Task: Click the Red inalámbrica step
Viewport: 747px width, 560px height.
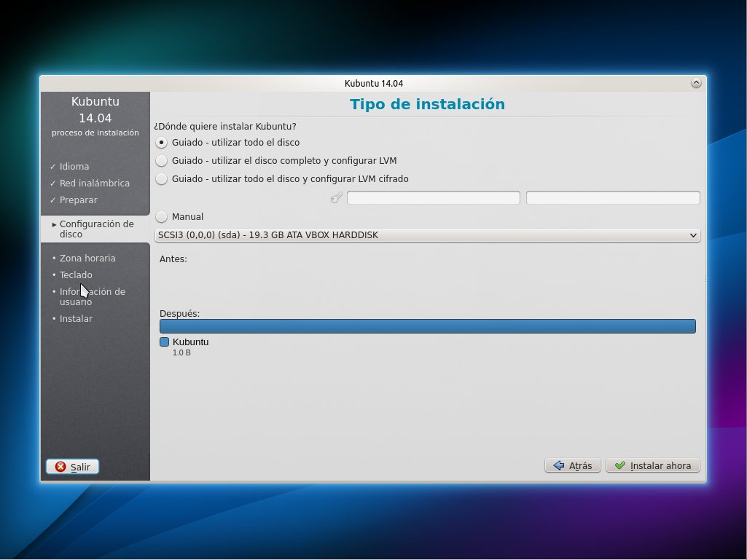Action: [x=94, y=184]
